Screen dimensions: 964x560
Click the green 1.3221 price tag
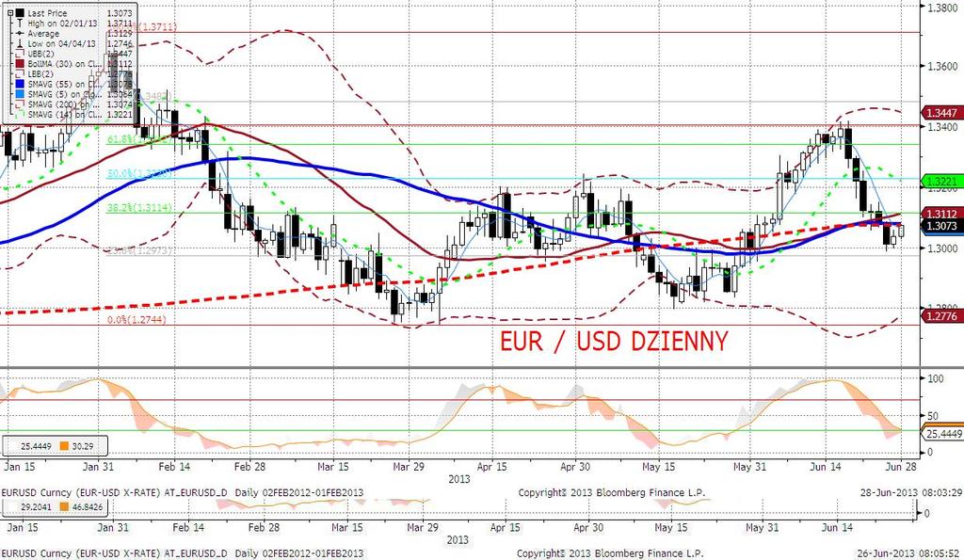tap(941, 182)
